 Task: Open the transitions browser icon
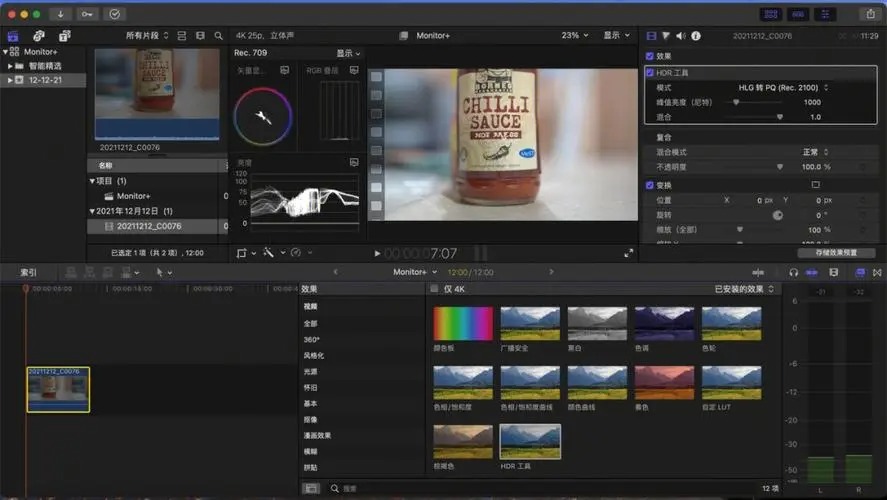[877, 273]
